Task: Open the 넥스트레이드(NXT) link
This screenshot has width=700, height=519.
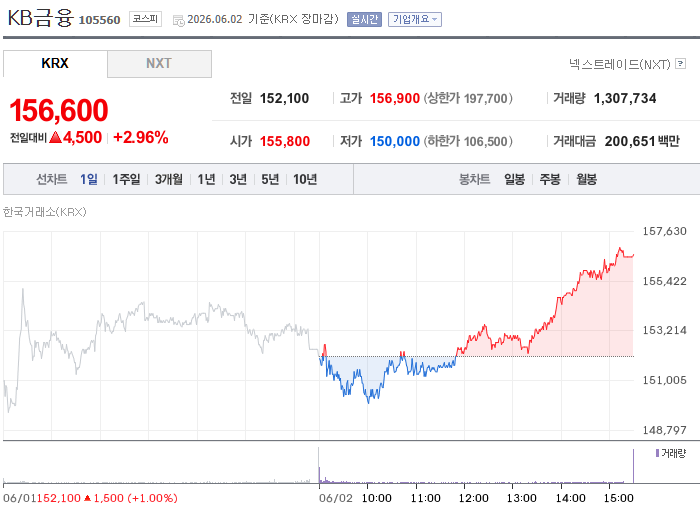Action: click(620, 64)
